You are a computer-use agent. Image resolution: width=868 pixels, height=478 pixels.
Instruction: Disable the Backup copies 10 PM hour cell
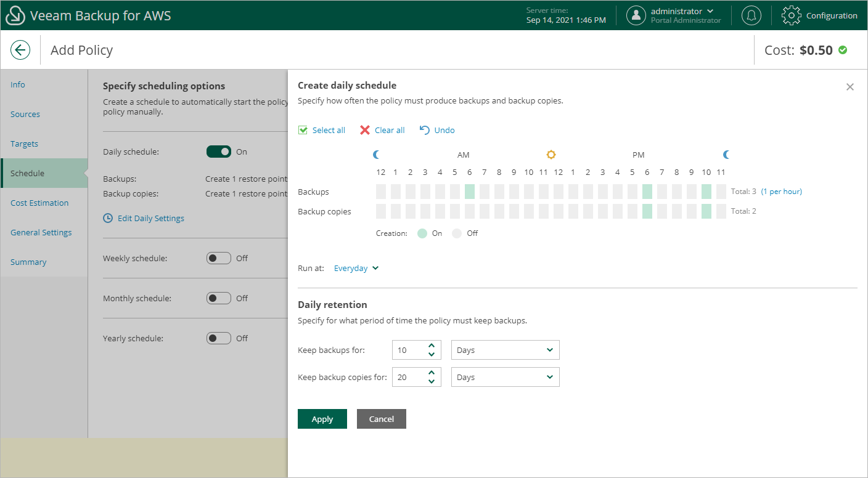coord(706,211)
